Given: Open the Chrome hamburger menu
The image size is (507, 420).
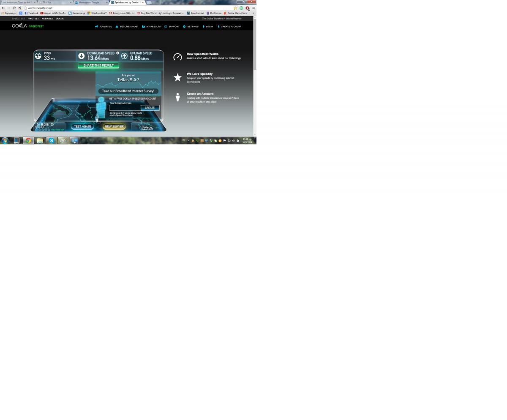Looking at the screenshot, I should pyautogui.click(x=253, y=8).
